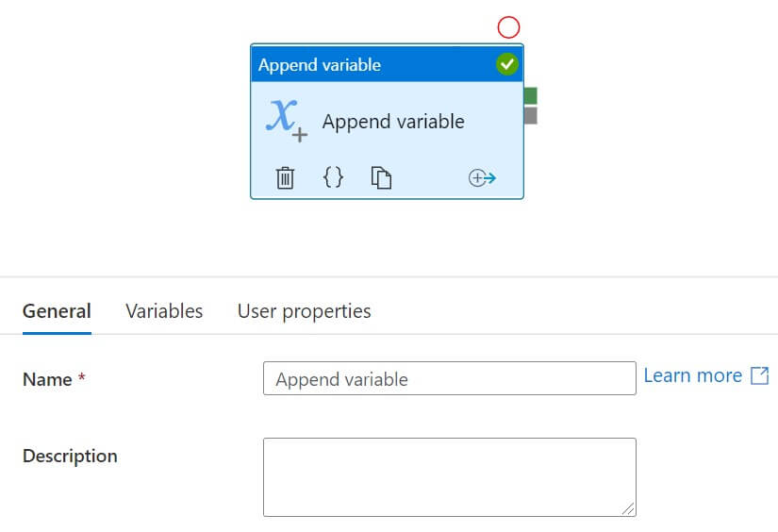Click the Description box resize handle
The height and width of the screenshot is (532, 778).
[628, 508]
